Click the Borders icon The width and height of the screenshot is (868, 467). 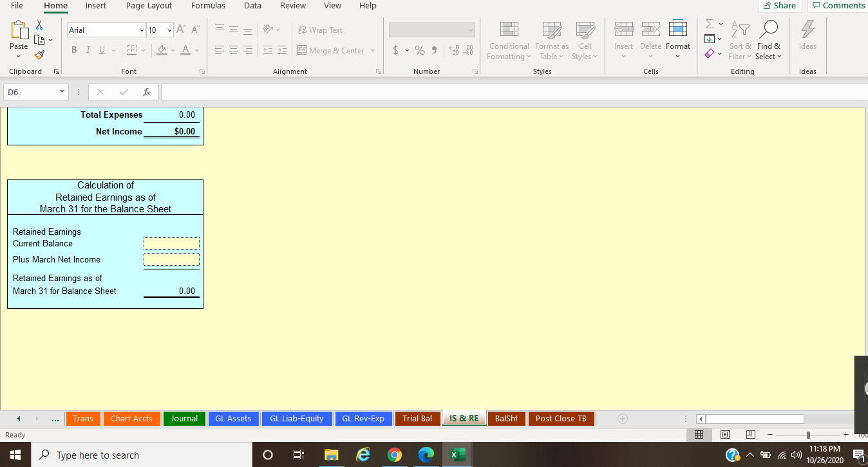point(131,50)
